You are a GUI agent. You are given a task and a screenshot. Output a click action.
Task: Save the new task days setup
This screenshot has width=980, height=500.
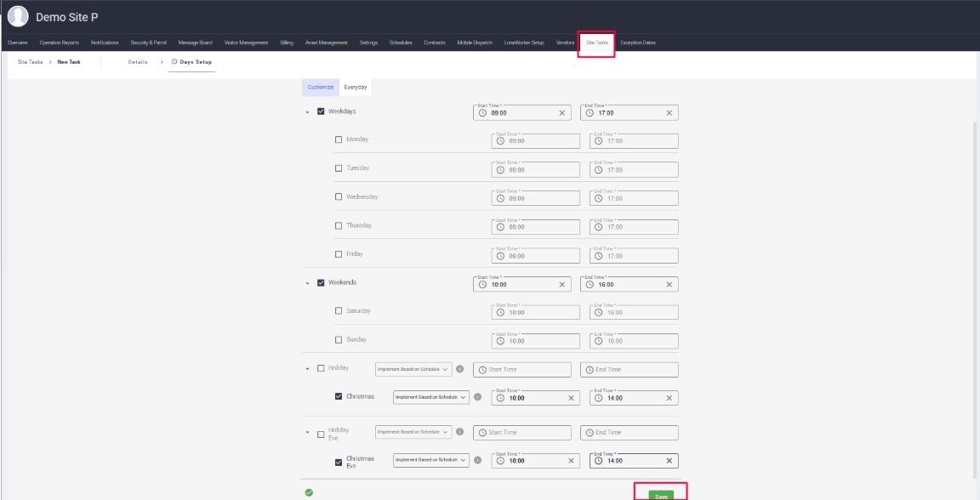[661, 496]
